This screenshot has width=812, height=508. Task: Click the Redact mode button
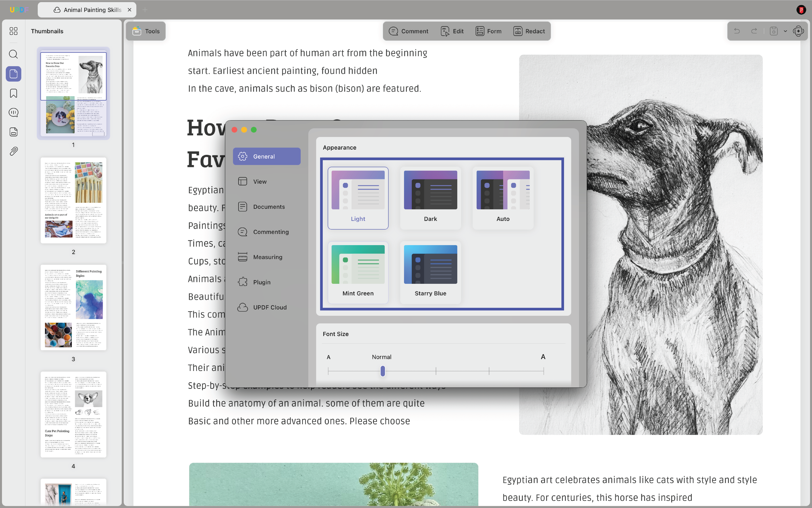pyautogui.click(x=529, y=31)
